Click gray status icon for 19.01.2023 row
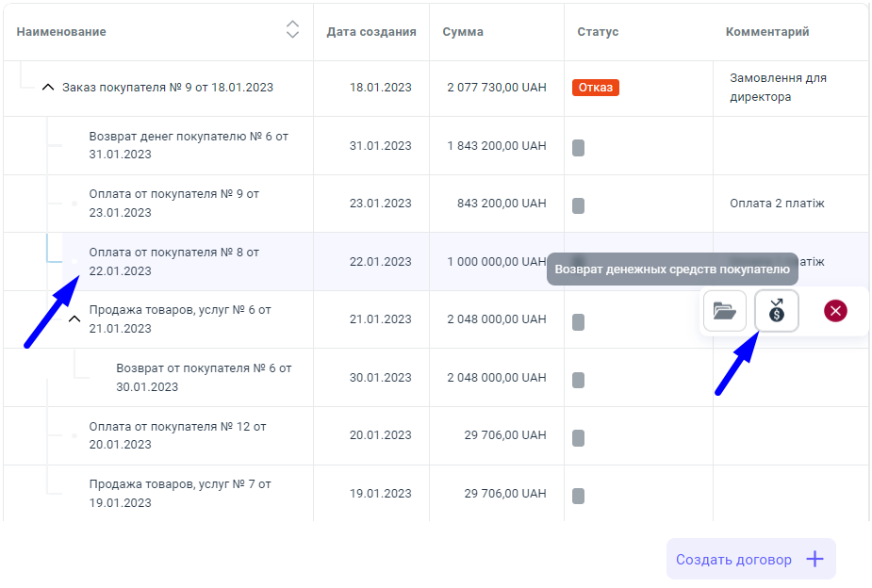Image resolution: width=872 pixels, height=588 pixels. click(578, 496)
